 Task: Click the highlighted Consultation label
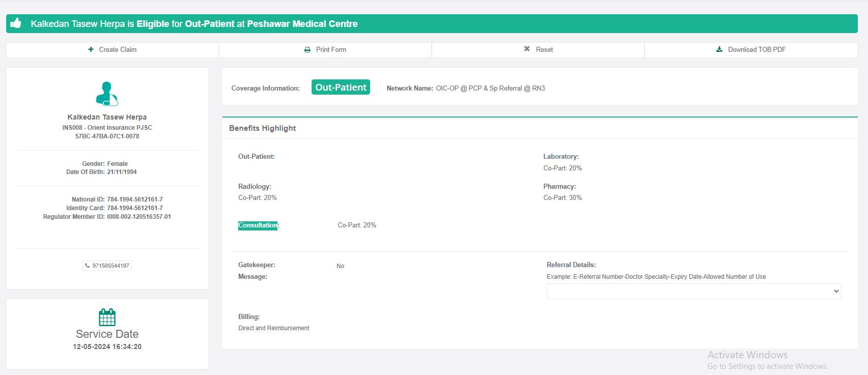(x=258, y=225)
